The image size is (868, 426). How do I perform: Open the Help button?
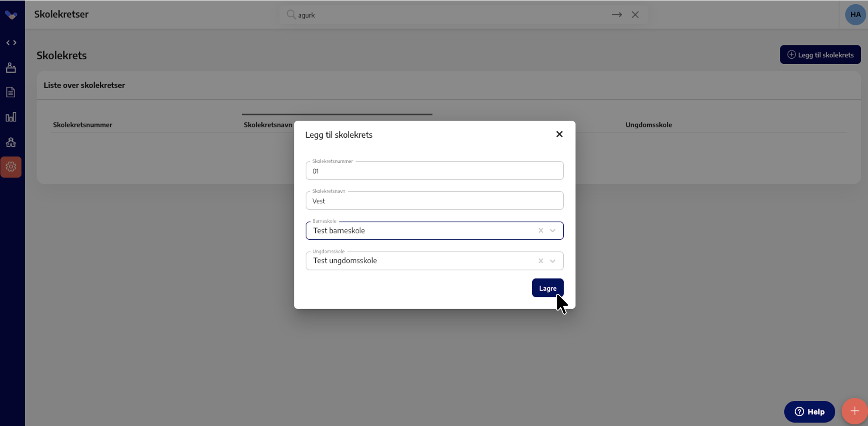809,411
